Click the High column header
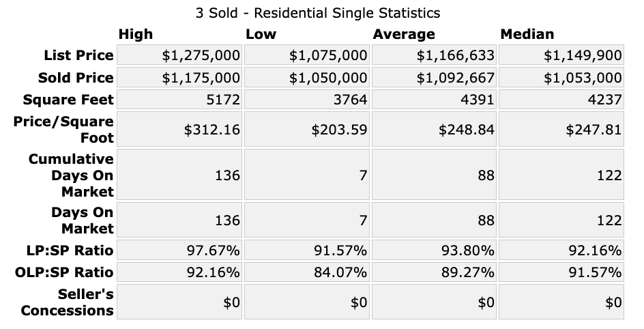 point(136,34)
